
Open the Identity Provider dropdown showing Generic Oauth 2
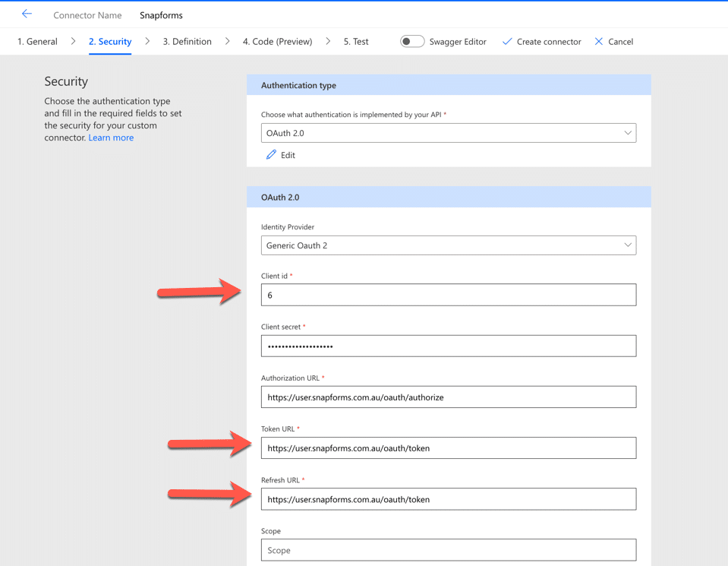(x=449, y=245)
